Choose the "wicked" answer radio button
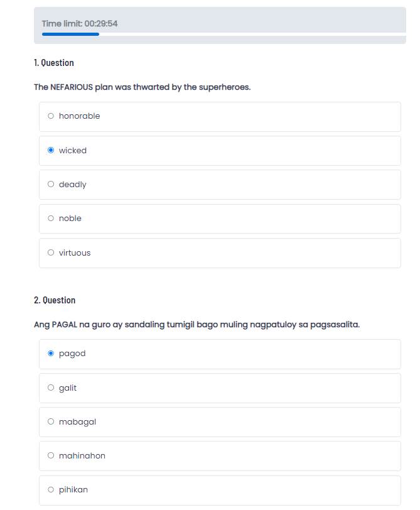This screenshot has width=420, height=510. click(51, 150)
